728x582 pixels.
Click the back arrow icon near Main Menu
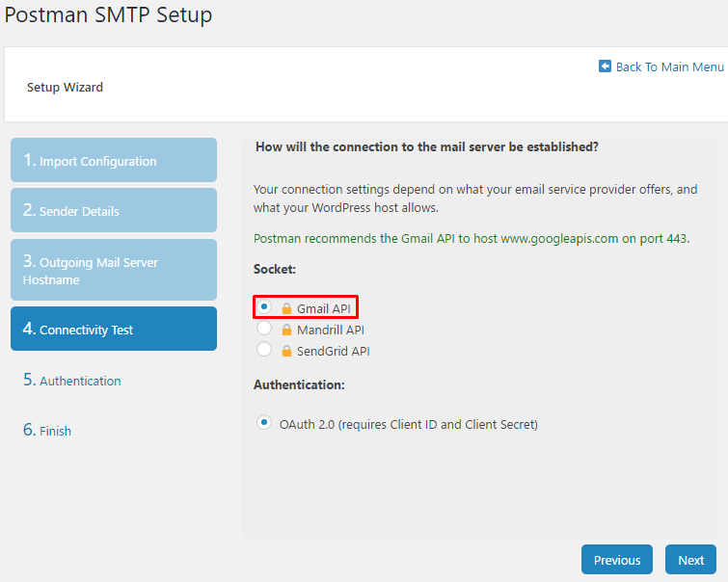[x=605, y=66]
